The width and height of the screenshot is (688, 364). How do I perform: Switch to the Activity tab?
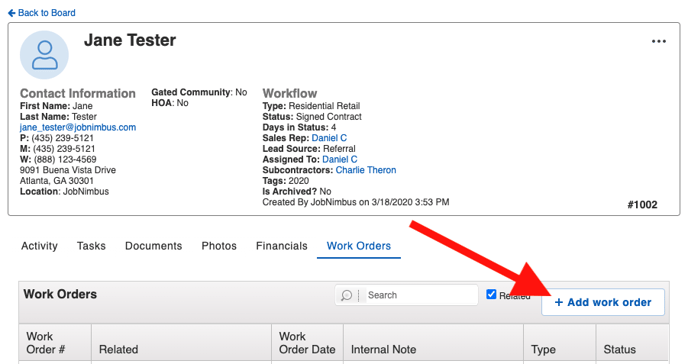click(39, 246)
